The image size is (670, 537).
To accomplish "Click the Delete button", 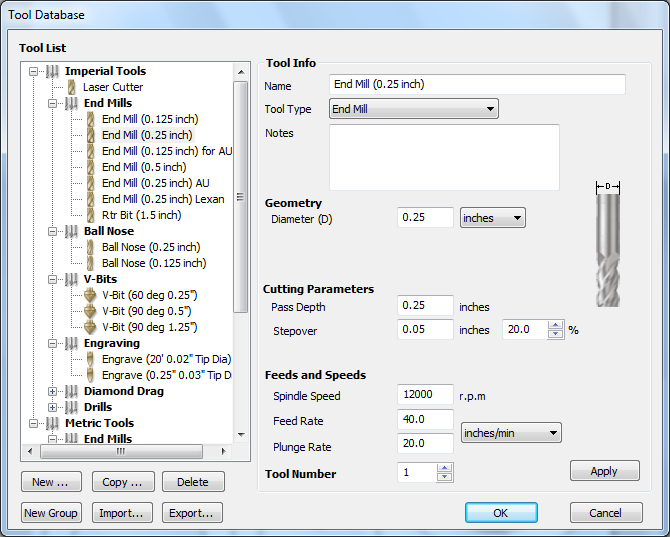I will click(193, 482).
